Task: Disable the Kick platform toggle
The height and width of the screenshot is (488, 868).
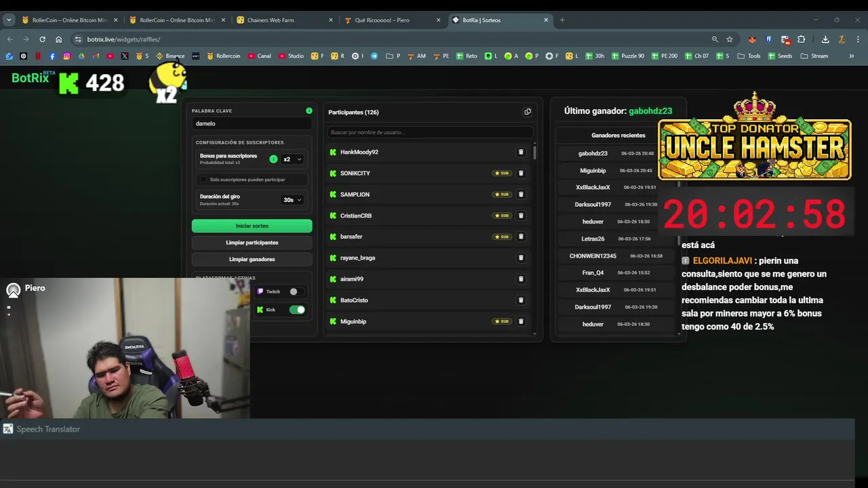Action: coord(297,310)
